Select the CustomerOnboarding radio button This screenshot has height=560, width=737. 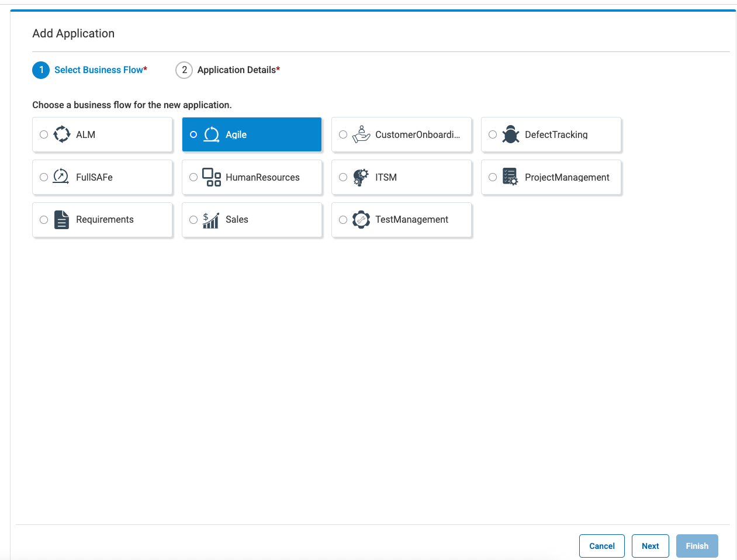(x=343, y=134)
